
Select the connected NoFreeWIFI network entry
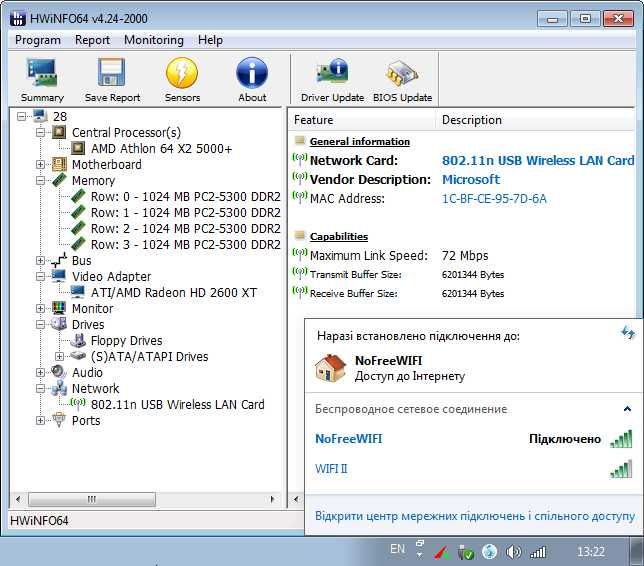(x=474, y=439)
